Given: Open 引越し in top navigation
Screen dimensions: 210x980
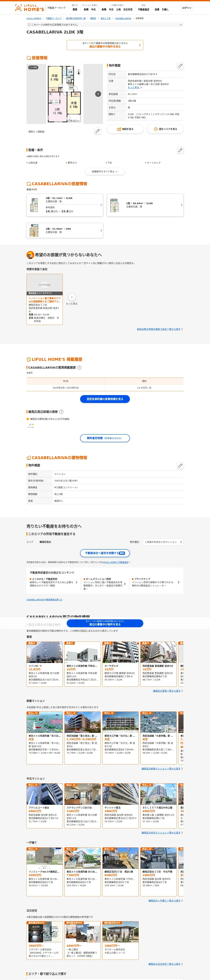Looking at the screenshot, I should click(x=165, y=9).
